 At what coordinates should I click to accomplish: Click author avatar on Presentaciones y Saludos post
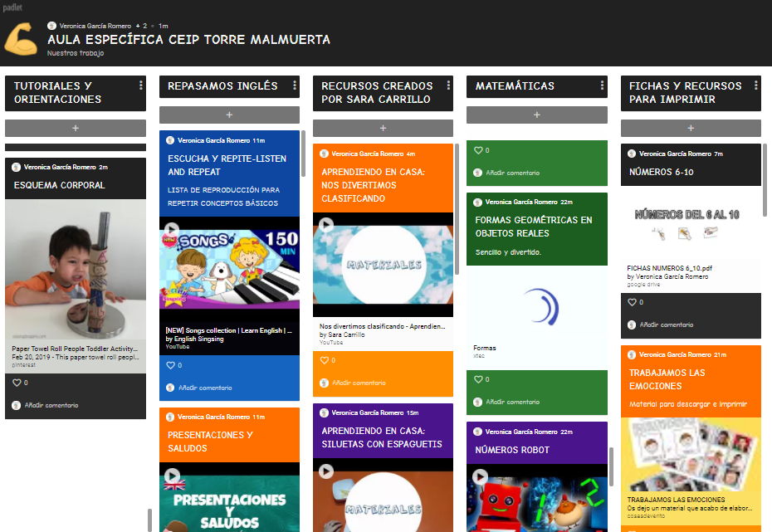[170, 417]
